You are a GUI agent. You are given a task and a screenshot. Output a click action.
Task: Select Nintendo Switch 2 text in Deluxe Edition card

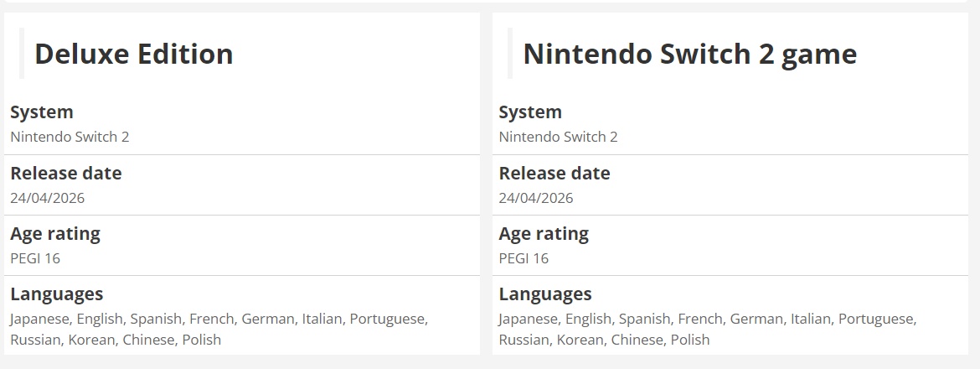(x=70, y=137)
